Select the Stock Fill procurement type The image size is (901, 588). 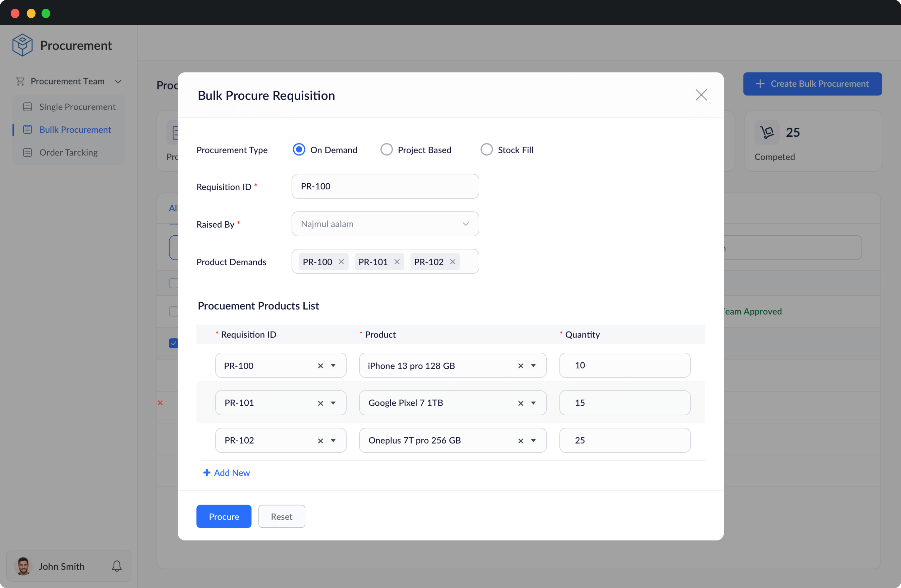[486, 149]
